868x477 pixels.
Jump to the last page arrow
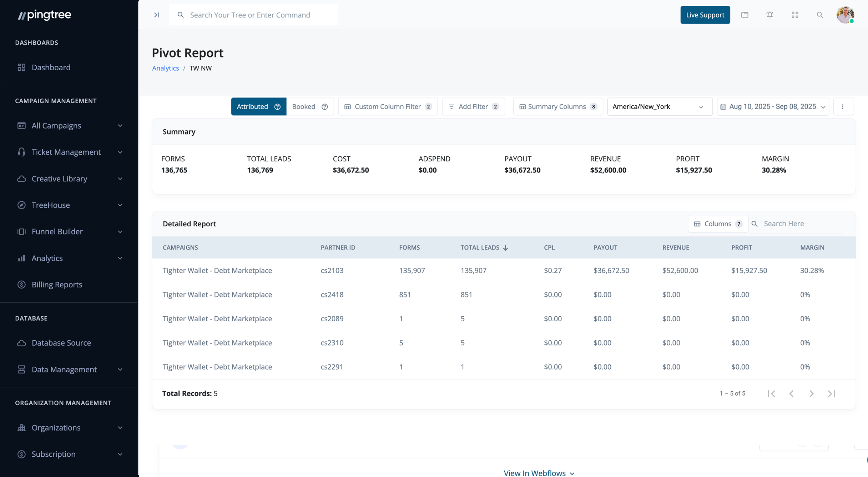pyautogui.click(x=832, y=393)
